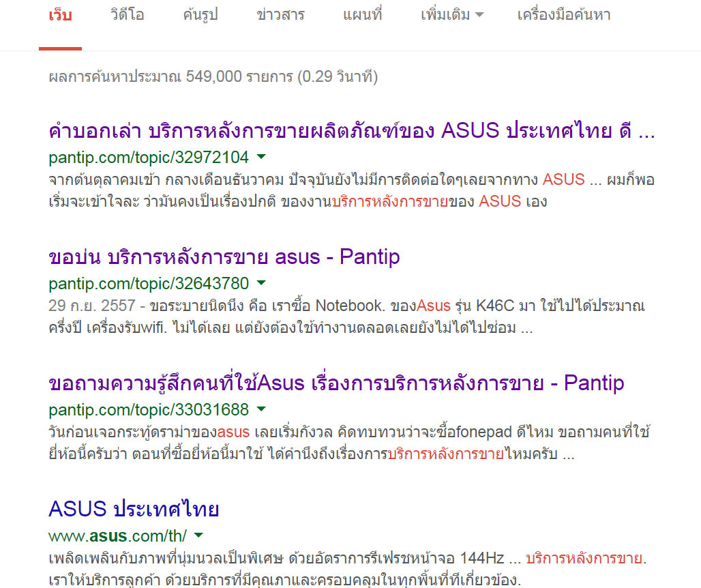Open the ค้นรูป image search tab
The height and width of the screenshot is (588, 701).
[x=200, y=15]
